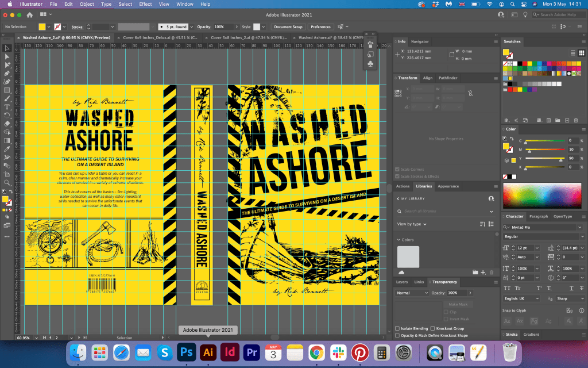The image size is (588, 368).
Task: Select the Pen tool in the toolbar
Action: click(x=7, y=74)
